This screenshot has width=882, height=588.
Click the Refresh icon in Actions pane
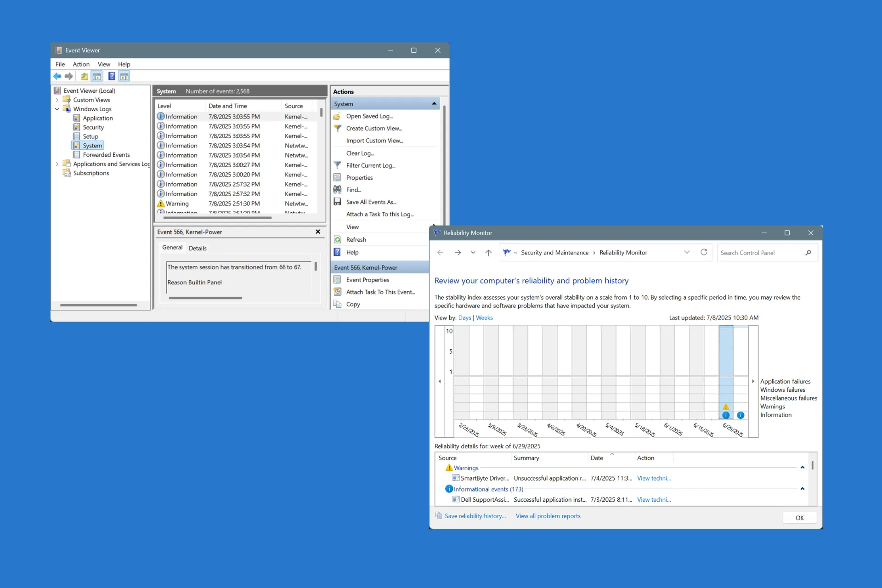(338, 239)
